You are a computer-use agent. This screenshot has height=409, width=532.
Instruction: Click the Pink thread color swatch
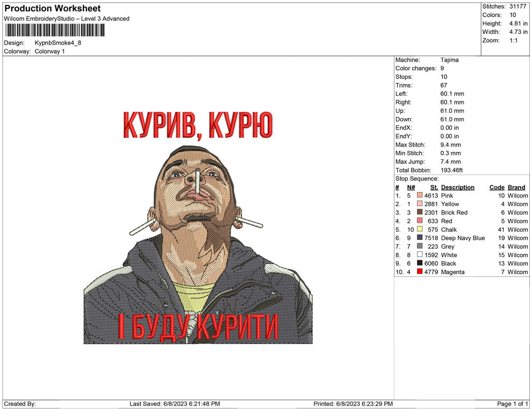[x=420, y=195]
